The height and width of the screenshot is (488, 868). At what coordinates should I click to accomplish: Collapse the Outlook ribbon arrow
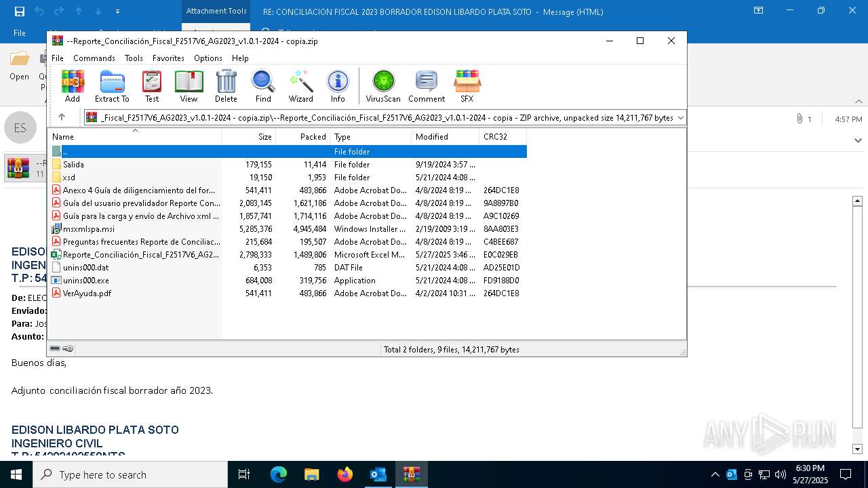click(x=859, y=102)
